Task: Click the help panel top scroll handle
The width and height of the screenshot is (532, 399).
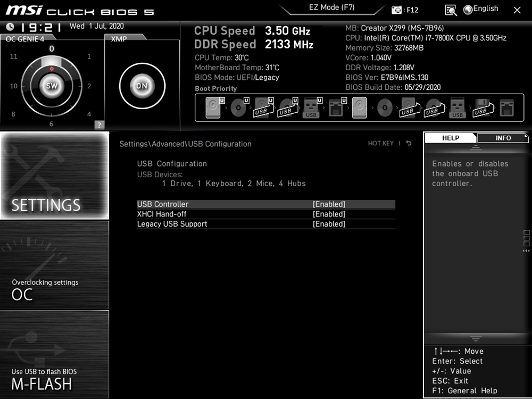Action: (476, 147)
